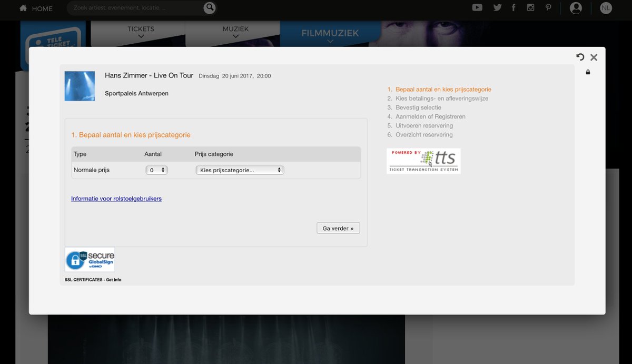The width and height of the screenshot is (632, 364).
Task: Open the Twitter social icon
Action: [x=497, y=7]
